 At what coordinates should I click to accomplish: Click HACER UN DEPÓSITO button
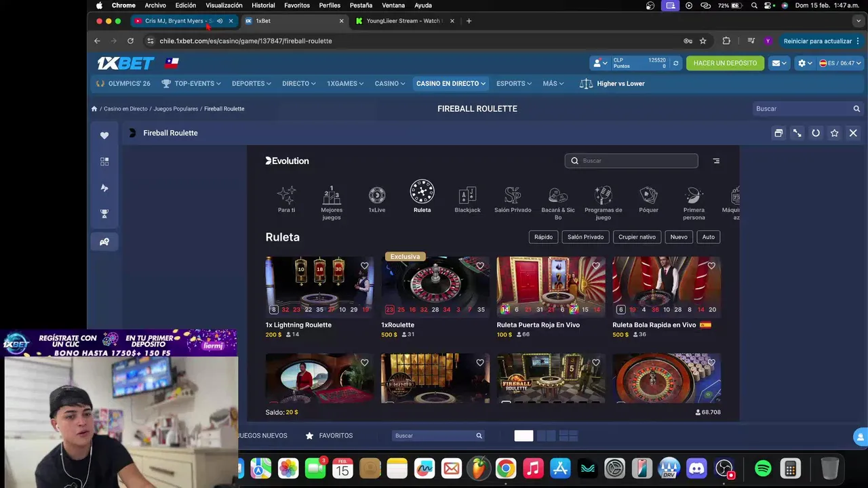[x=725, y=63]
